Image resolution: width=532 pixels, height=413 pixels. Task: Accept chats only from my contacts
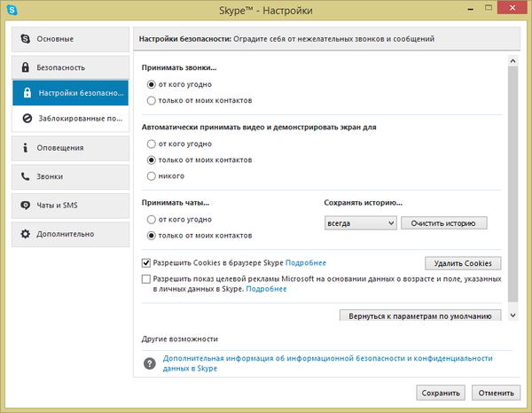click(x=152, y=236)
